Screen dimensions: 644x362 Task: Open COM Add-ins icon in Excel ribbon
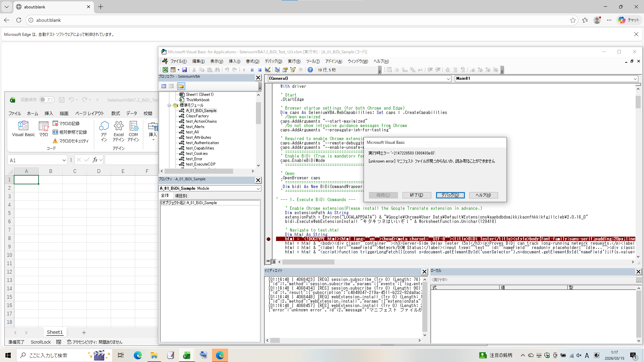133,131
